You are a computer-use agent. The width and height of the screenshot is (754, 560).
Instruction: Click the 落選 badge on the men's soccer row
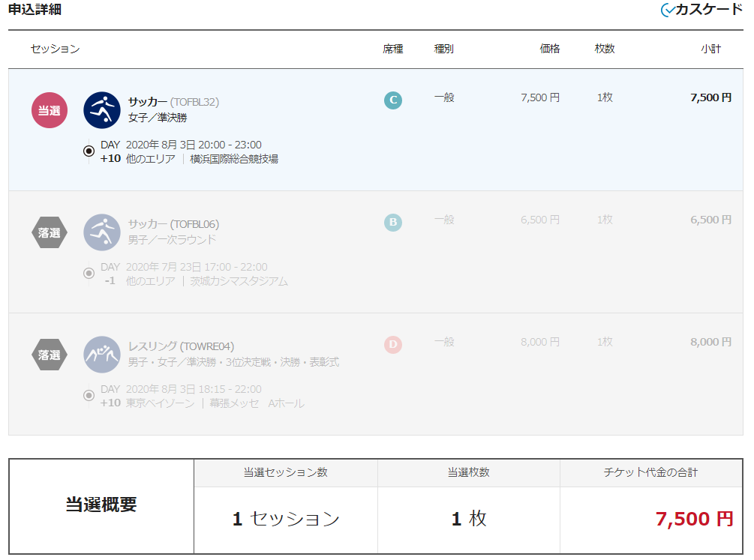[50, 233]
